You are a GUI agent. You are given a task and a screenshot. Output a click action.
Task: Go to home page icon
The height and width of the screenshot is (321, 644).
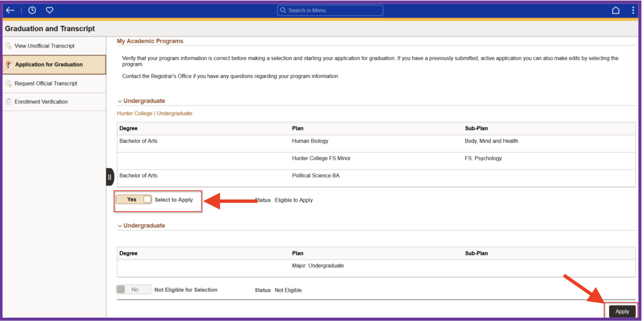tap(615, 11)
